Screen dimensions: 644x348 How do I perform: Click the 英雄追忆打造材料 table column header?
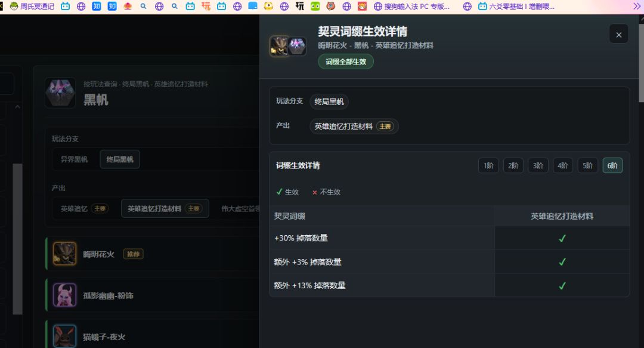pos(562,216)
